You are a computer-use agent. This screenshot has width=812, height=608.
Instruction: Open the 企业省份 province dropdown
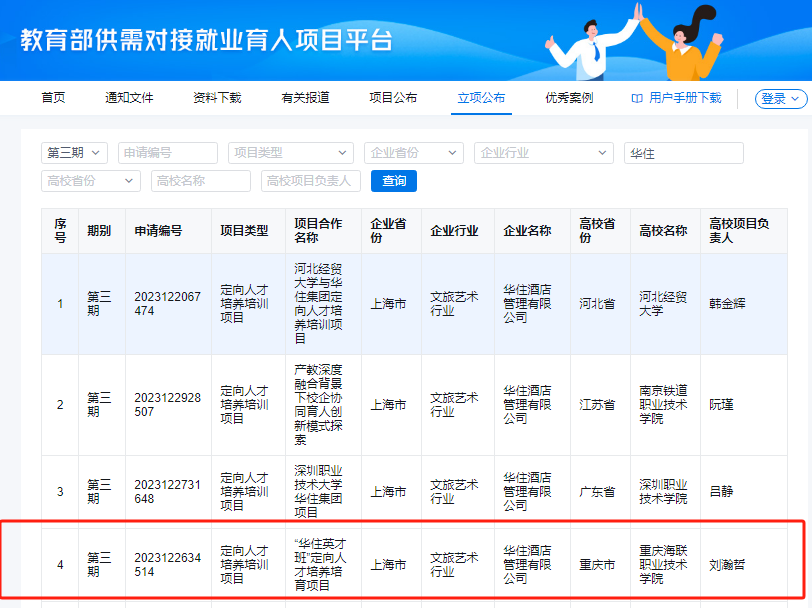tap(413, 152)
